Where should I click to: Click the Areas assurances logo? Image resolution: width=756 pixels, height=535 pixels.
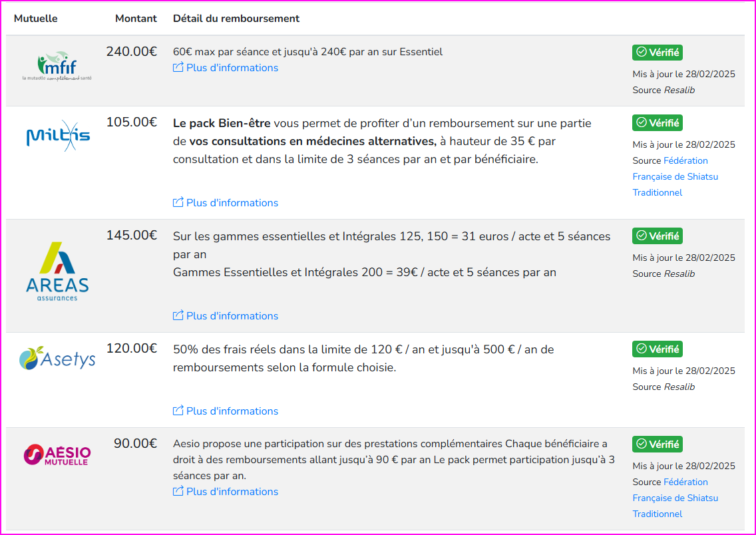(57, 271)
